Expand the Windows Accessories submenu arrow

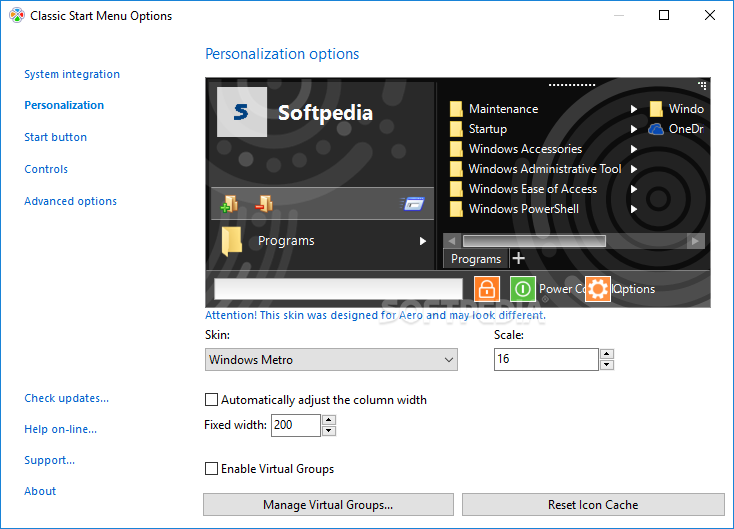point(634,149)
